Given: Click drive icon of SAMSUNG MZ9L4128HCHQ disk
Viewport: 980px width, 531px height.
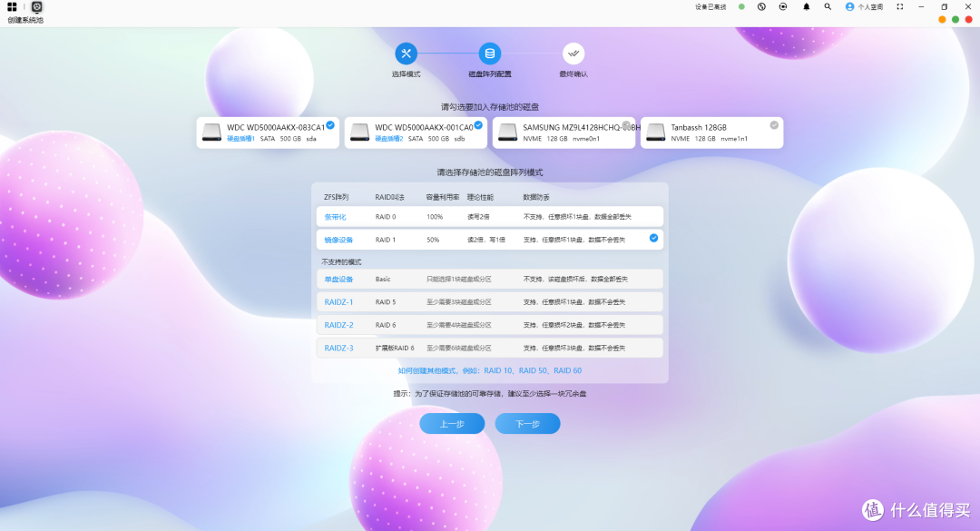Looking at the screenshot, I should point(507,132).
